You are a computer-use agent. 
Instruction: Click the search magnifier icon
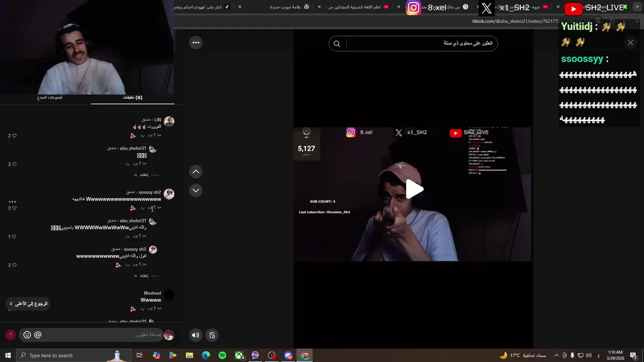(x=337, y=44)
